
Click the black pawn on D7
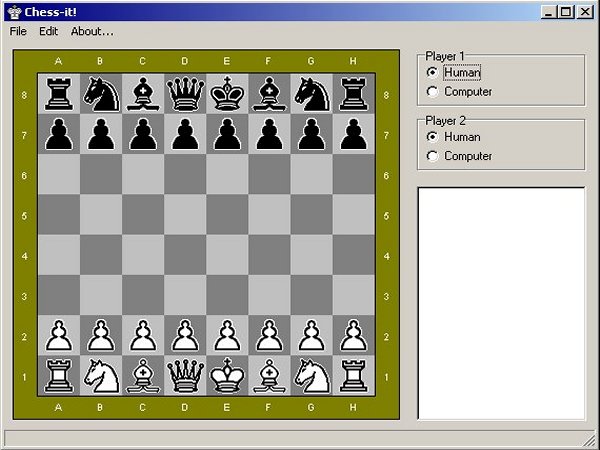coord(185,134)
